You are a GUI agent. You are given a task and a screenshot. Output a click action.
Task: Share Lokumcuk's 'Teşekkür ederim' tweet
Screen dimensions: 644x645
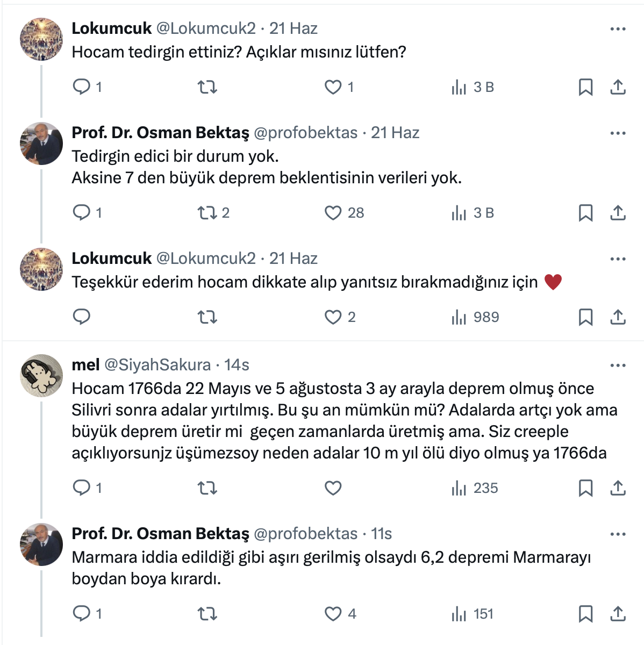point(618,317)
